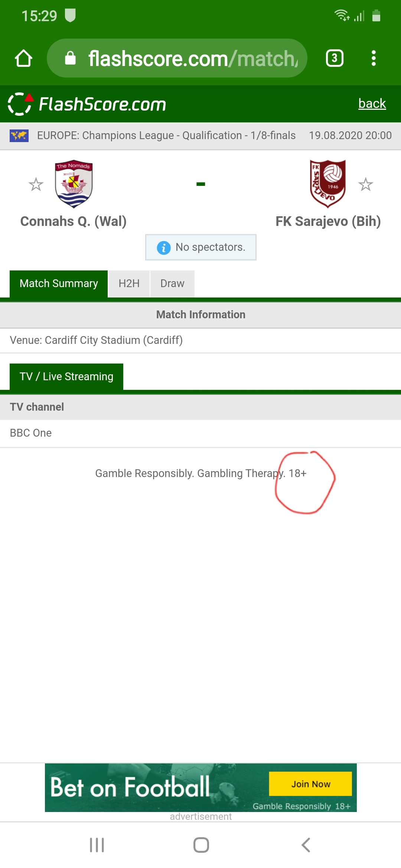Tap the Android back navigation arrow

[306, 845]
